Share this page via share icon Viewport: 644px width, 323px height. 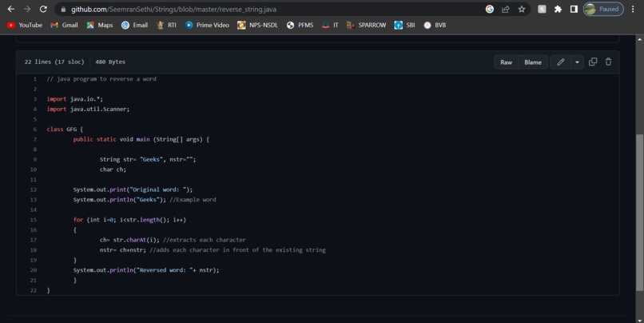pos(506,9)
